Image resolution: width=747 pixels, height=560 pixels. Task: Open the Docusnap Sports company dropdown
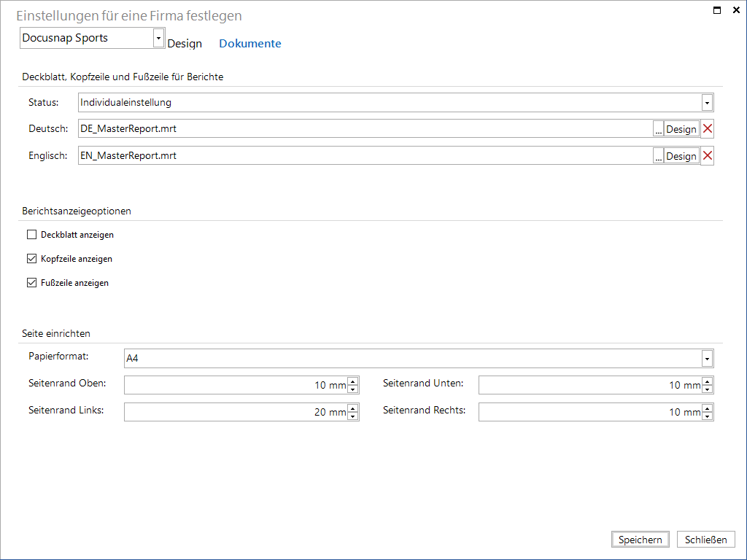[x=158, y=38]
